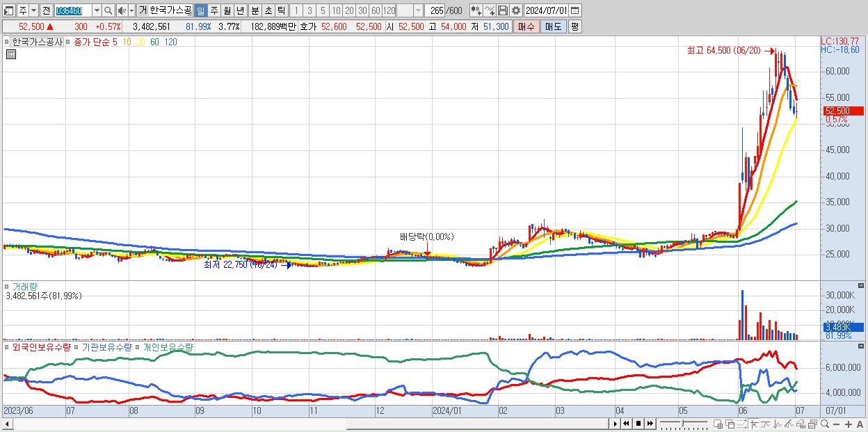Viewport: 868px width, 432px height.
Task: Click the zigzag line indicator icon at bottom
Action: (x=777, y=424)
